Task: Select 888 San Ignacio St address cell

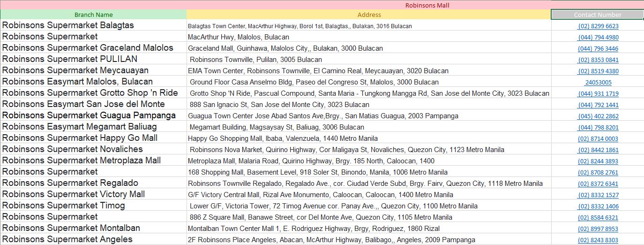Action: click(369, 104)
